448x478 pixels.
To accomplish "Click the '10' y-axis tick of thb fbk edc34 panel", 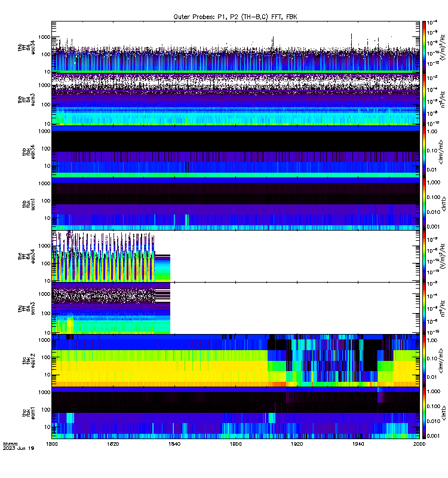I will tap(48, 166).
